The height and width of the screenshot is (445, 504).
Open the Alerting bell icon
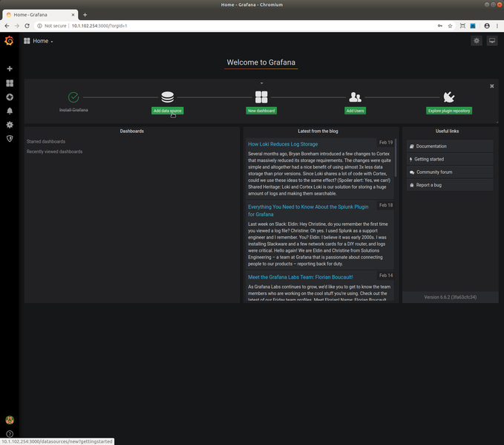coord(10,111)
